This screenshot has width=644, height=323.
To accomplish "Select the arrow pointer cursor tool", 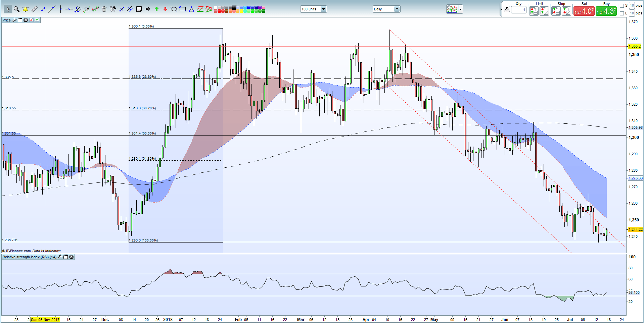I will tap(8, 9).
